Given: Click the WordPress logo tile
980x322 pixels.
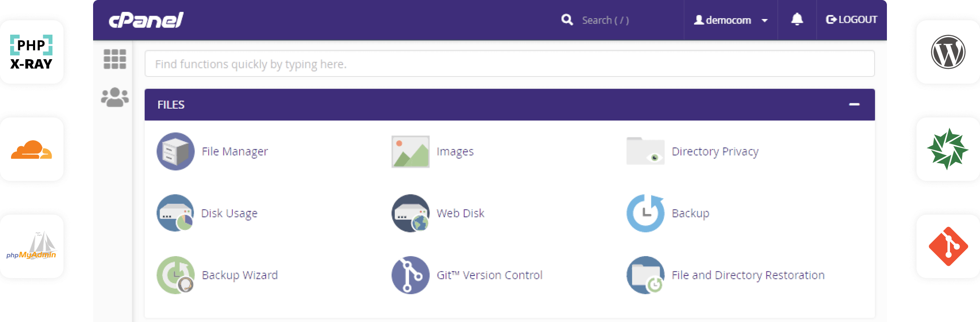Looking at the screenshot, I should 948,52.
